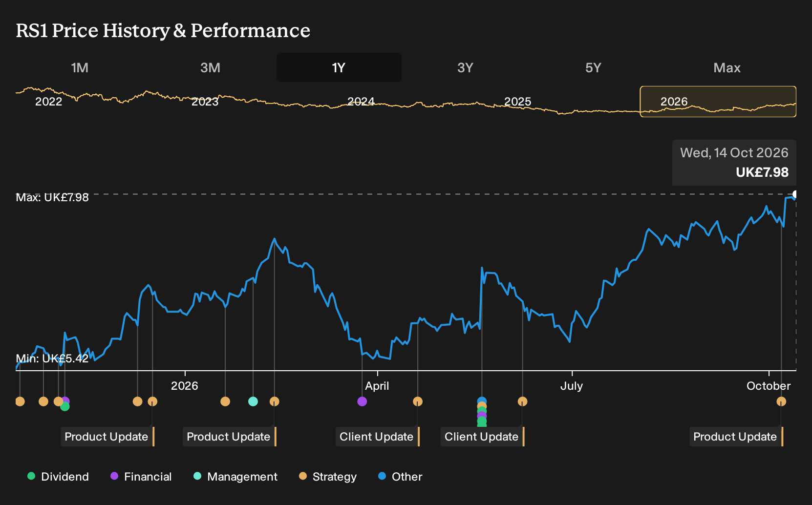Click the 2024 label in overview chart
The height and width of the screenshot is (505, 812).
tap(361, 102)
